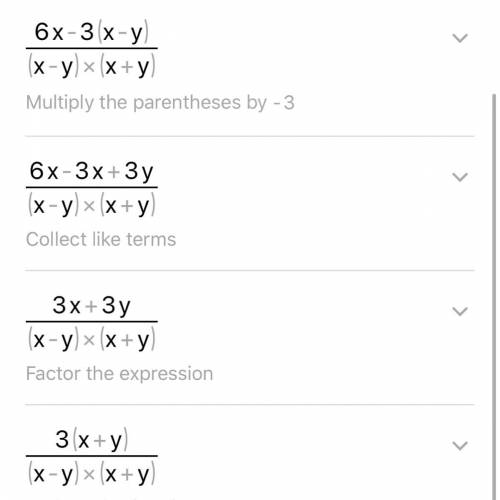Expand the 6x−3(x−y) step chevron
The width and height of the screenshot is (500, 500).
point(460,38)
